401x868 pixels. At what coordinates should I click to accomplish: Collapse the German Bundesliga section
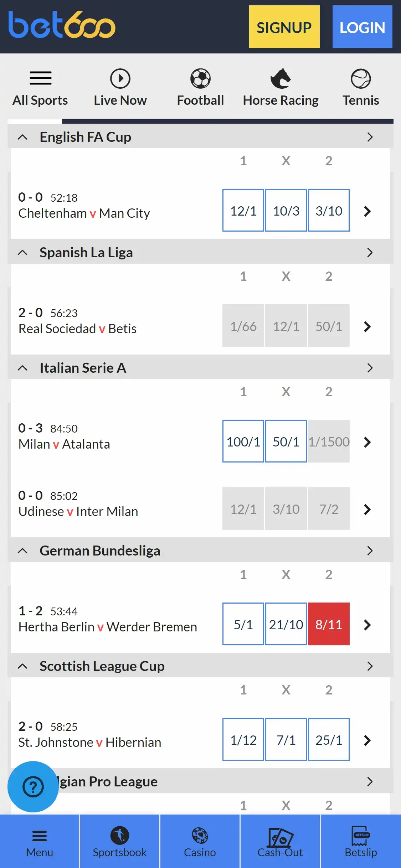(x=22, y=551)
